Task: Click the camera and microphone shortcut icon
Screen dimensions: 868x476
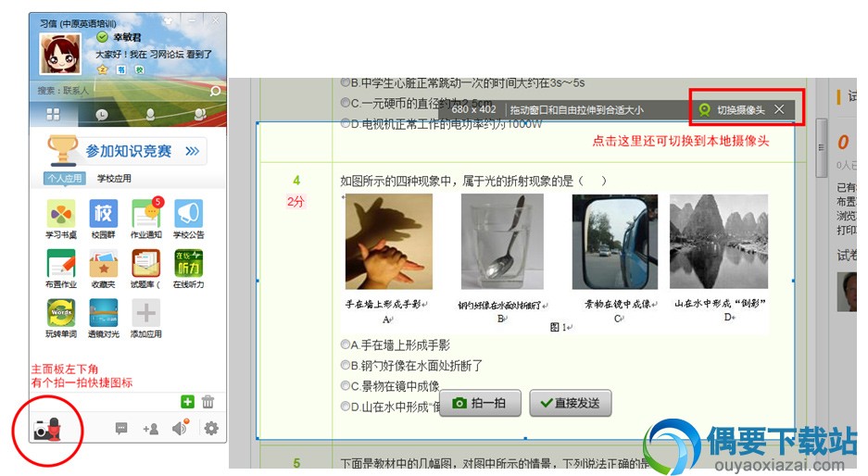Action: 47,430
